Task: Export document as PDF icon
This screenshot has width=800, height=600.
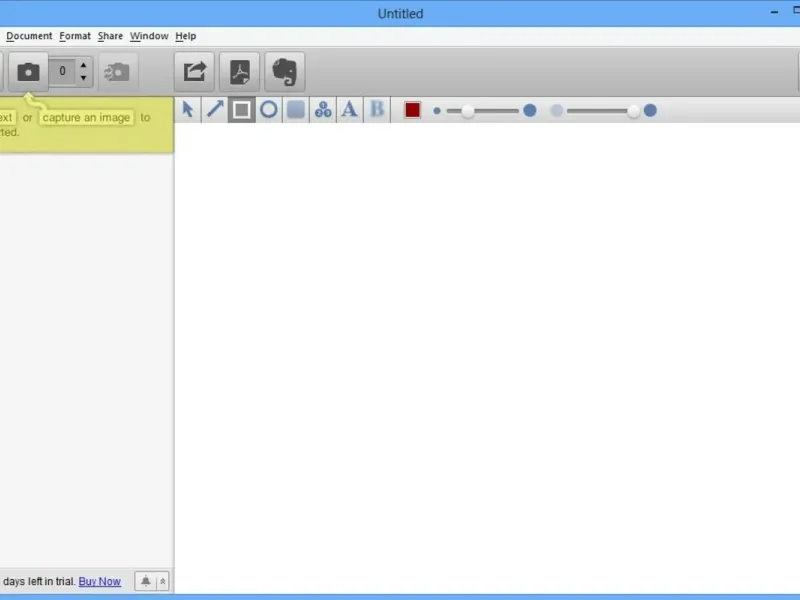Action: tap(240, 71)
